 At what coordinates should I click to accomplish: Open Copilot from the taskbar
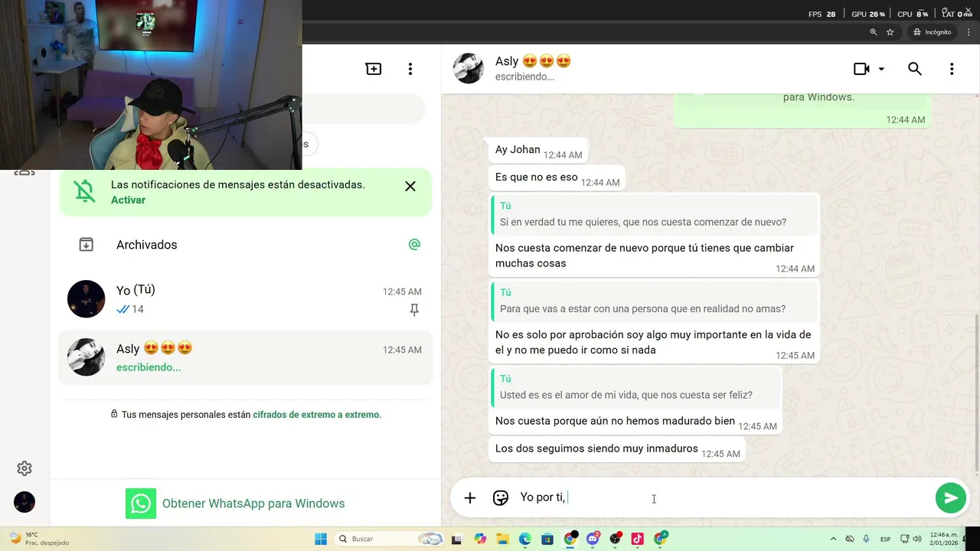(x=480, y=539)
